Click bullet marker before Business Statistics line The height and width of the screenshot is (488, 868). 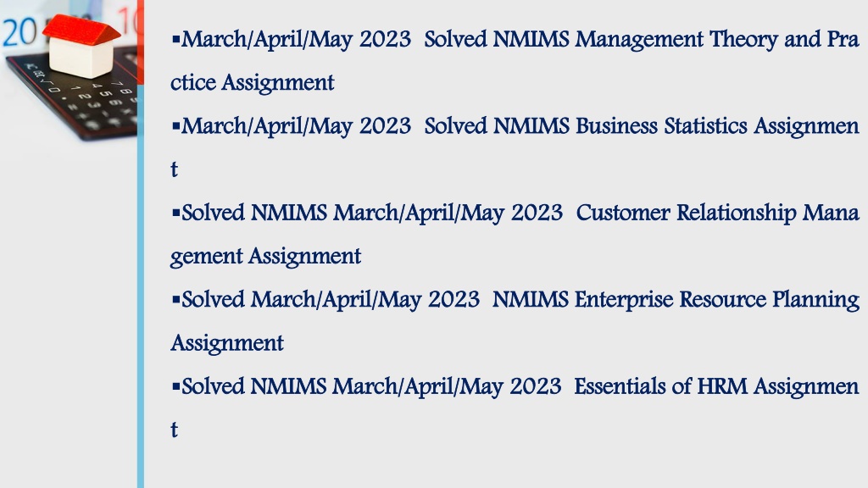[x=176, y=126]
